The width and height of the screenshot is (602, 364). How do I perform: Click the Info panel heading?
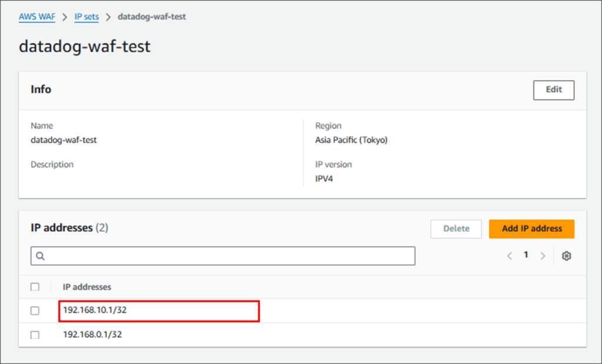pyautogui.click(x=41, y=89)
